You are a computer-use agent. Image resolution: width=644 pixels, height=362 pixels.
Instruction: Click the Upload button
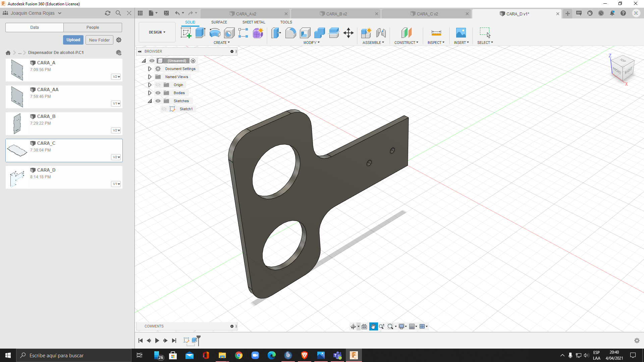click(73, 40)
